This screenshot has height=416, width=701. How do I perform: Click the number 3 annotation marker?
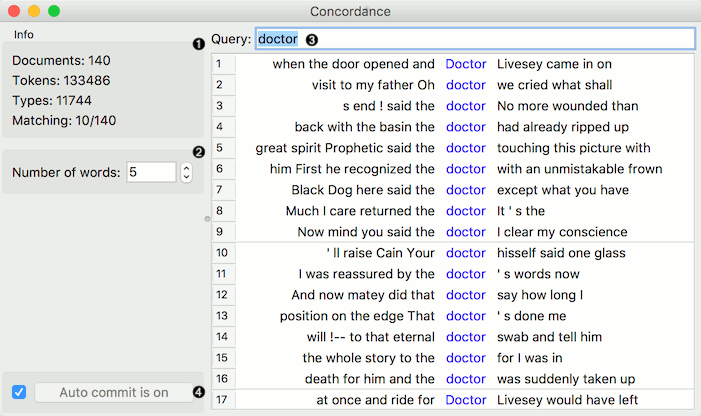pos(311,40)
